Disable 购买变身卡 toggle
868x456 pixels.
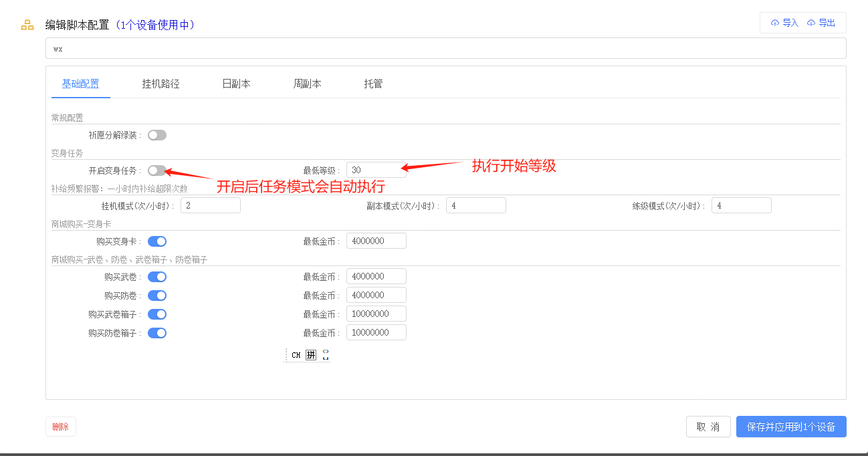coord(157,241)
